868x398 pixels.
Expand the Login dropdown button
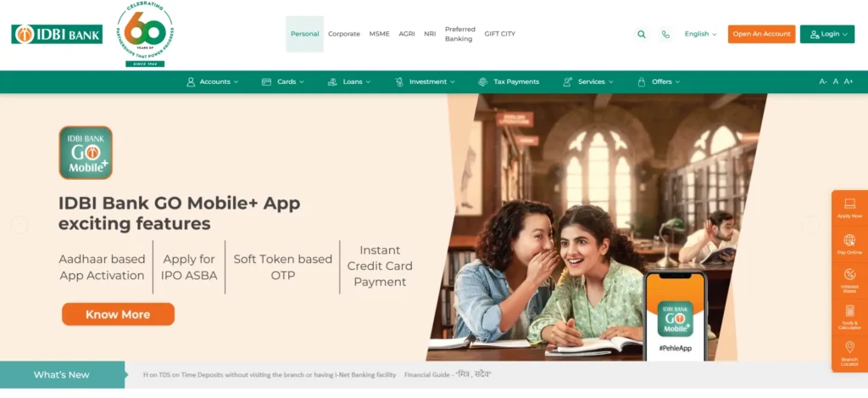click(827, 34)
